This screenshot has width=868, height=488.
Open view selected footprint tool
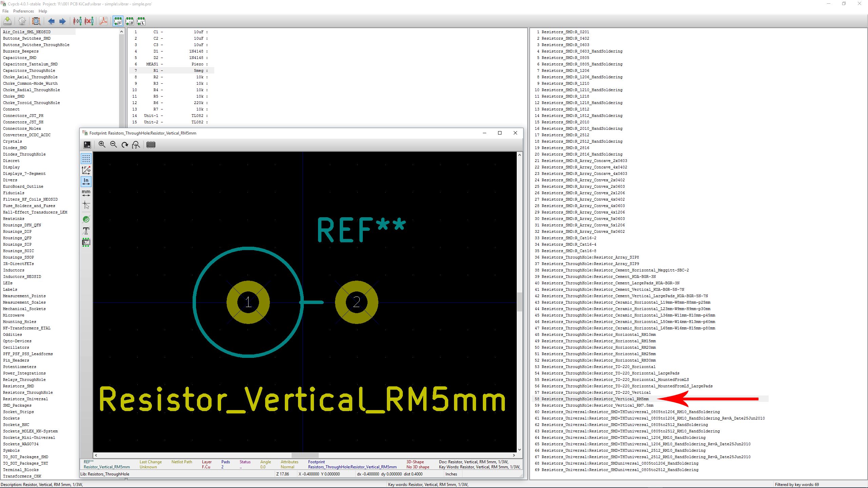36,21
